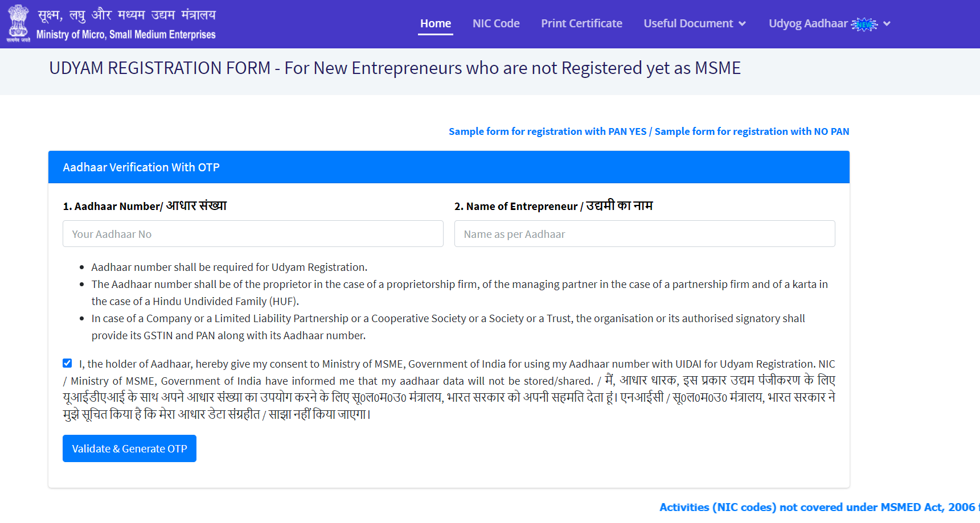Click the Ministry of Micro, Small Medium Enterprises title
This screenshot has height=523, width=980.
(x=126, y=35)
